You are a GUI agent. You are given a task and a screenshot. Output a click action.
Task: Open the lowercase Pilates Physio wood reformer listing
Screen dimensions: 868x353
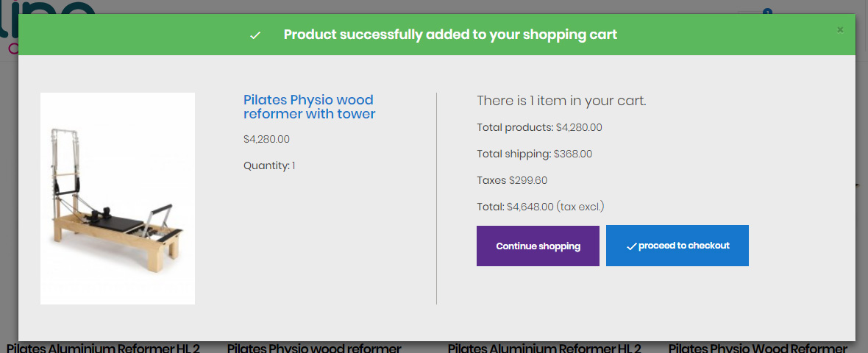click(314, 348)
